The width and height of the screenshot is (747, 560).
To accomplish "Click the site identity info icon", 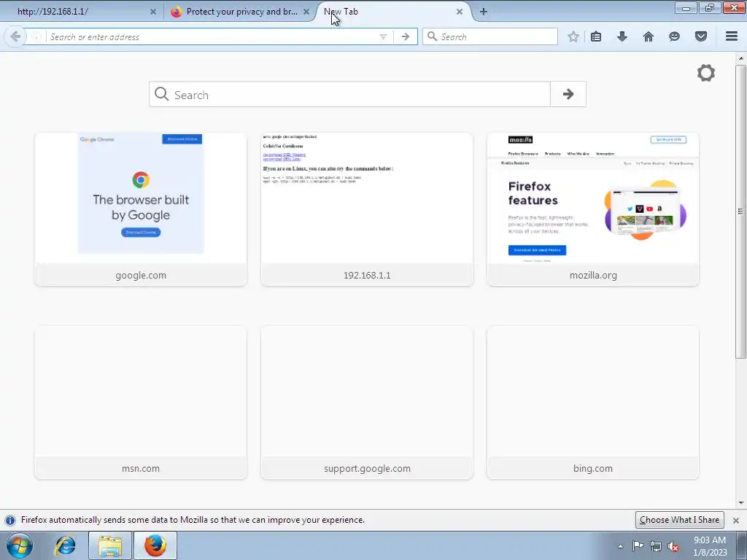I will point(36,36).
